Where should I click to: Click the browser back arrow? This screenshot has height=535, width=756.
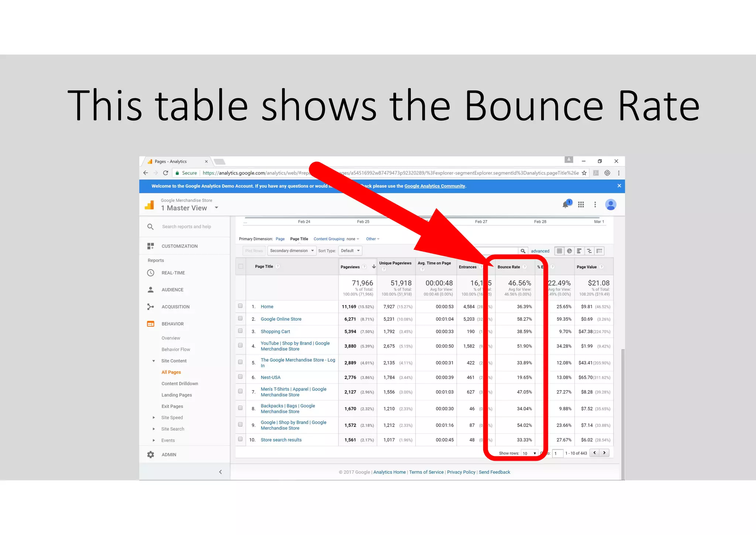point(145,173)
